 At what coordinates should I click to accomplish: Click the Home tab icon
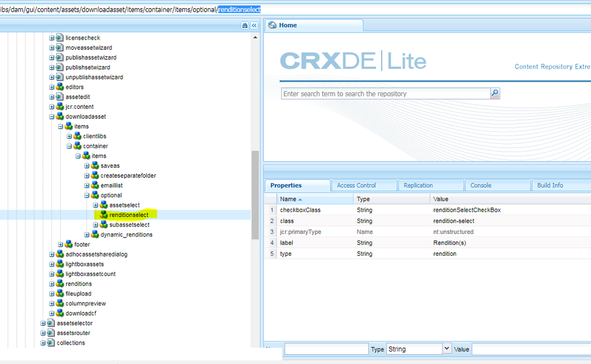[273, 25]
